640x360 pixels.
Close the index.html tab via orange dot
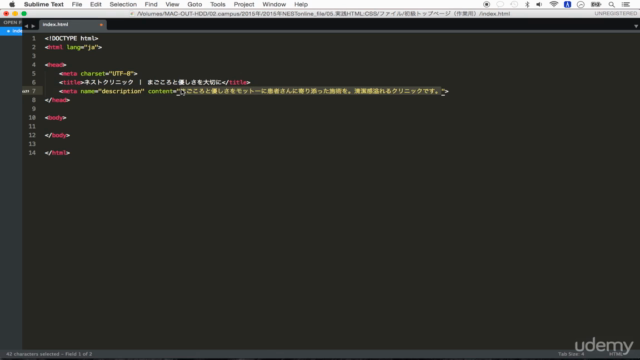101,25
